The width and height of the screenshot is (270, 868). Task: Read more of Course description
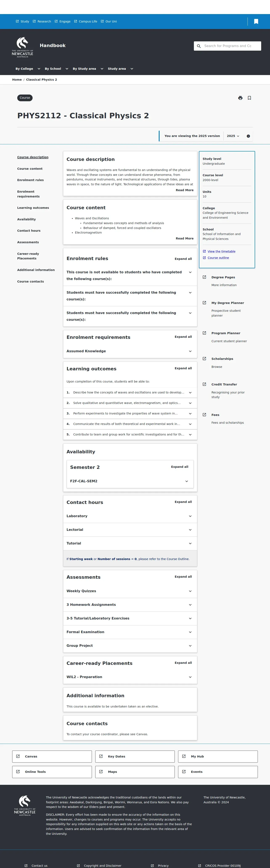pos(184,190)
